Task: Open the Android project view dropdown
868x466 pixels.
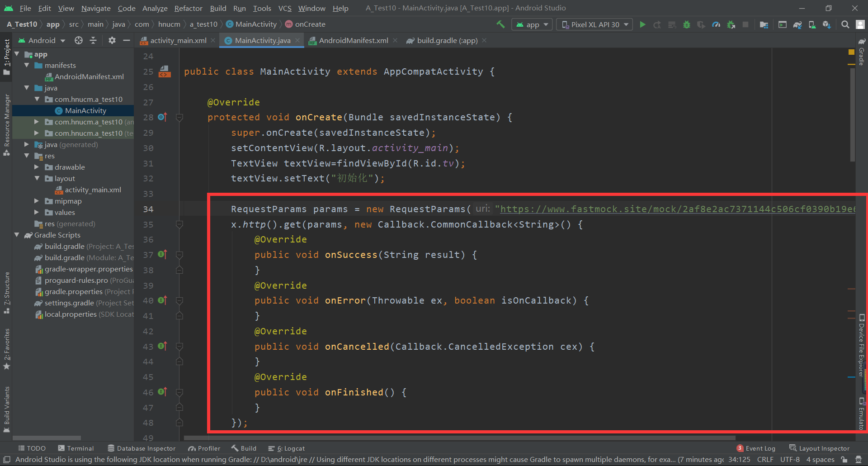Action: click(x=42, y=40)
